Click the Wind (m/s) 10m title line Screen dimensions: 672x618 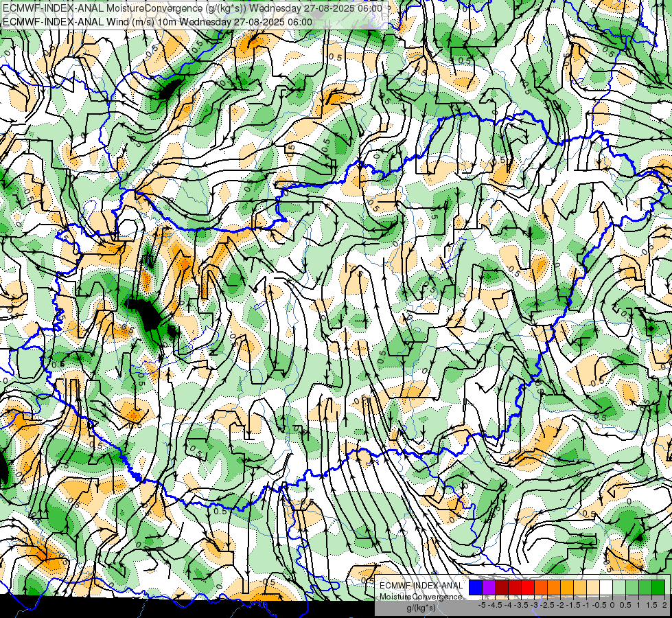(x=157, y=22)
